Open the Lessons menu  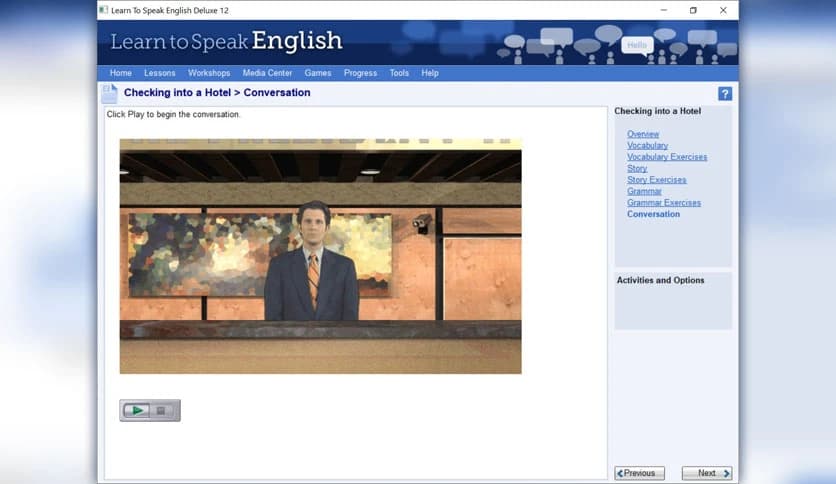[159, 73]
